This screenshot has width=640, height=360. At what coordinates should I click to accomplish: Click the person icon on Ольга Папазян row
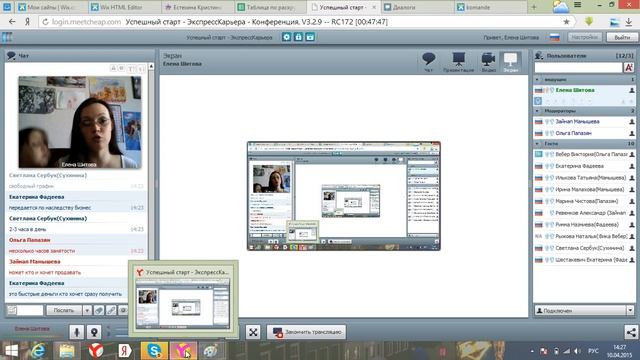click(631, 133)
